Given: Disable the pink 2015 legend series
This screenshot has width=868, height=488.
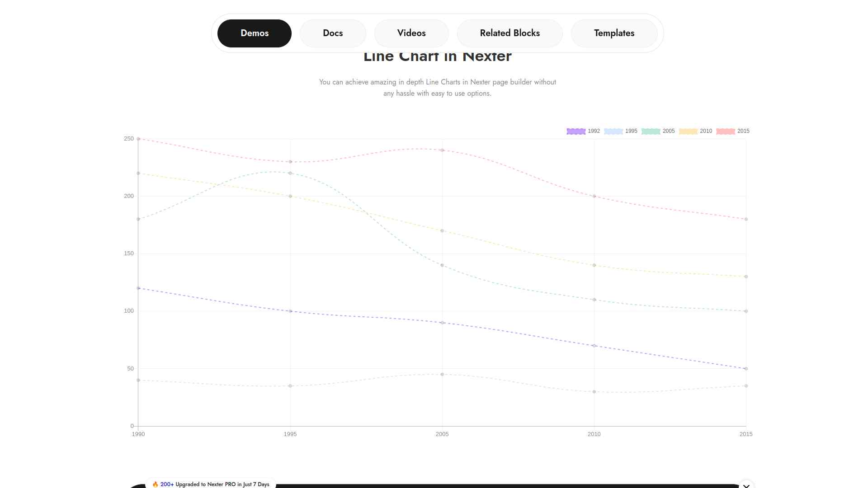Looking at the screenshot, I should click(x=726, y=131).
